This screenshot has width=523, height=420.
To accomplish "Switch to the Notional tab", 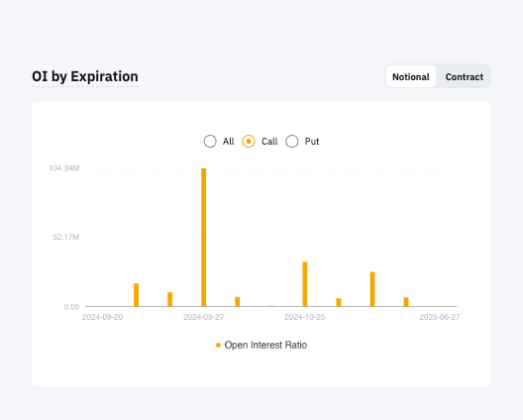I will 411,76.
